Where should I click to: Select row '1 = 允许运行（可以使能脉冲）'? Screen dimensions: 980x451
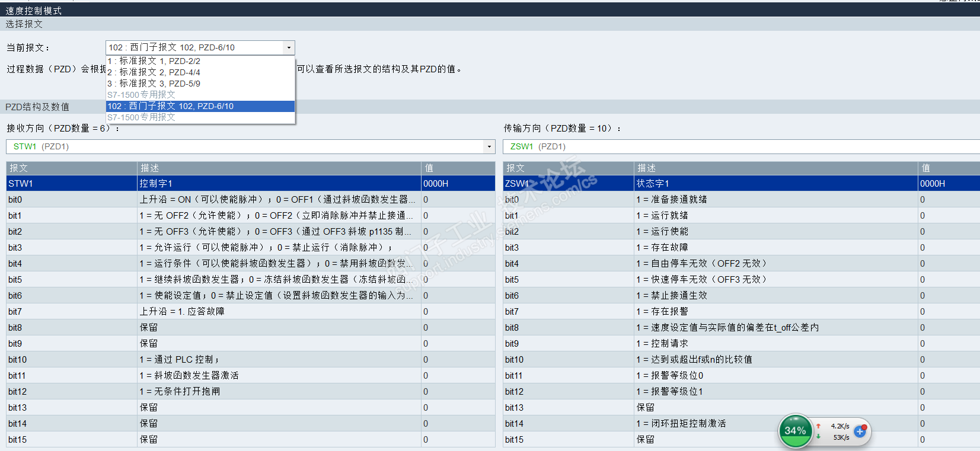[x=251, y=248]
